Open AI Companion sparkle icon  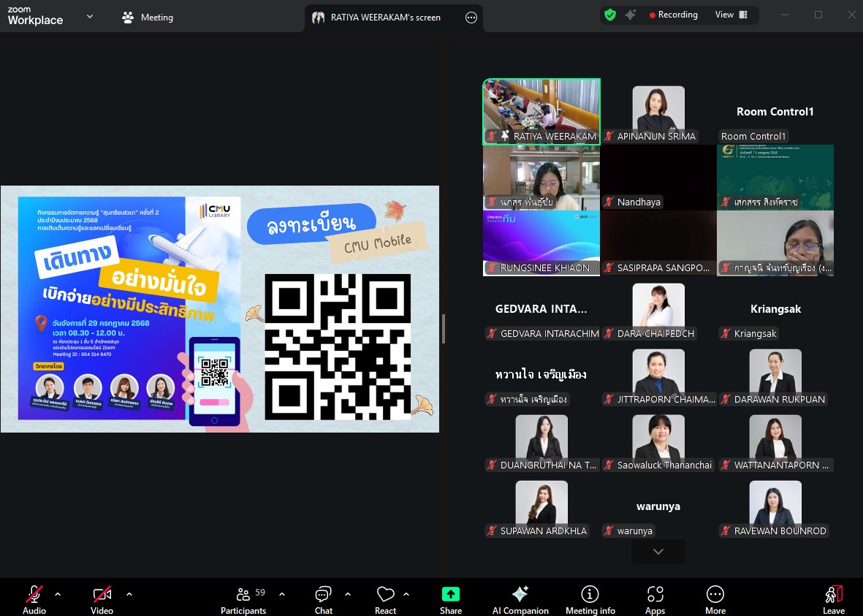520,594
